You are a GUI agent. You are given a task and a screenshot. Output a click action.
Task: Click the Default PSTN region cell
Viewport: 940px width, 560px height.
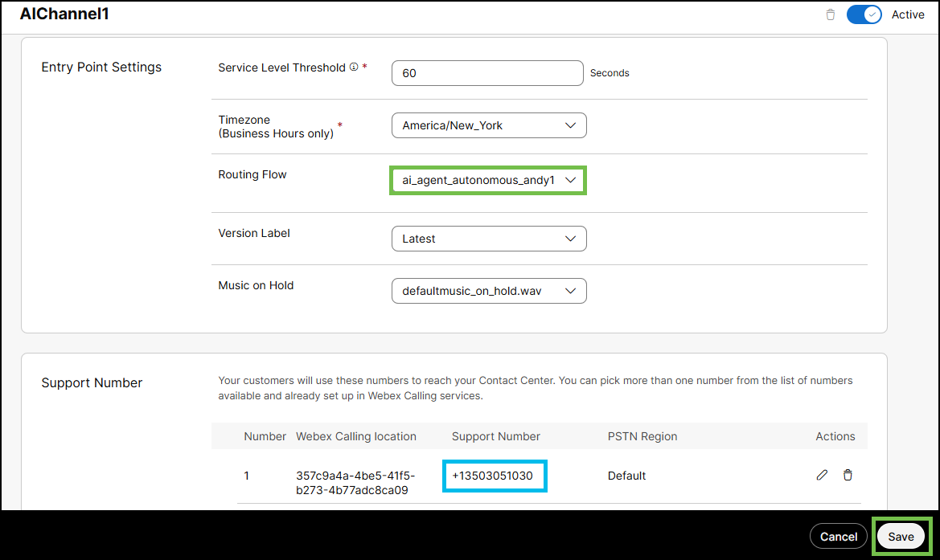click(626, 476)
